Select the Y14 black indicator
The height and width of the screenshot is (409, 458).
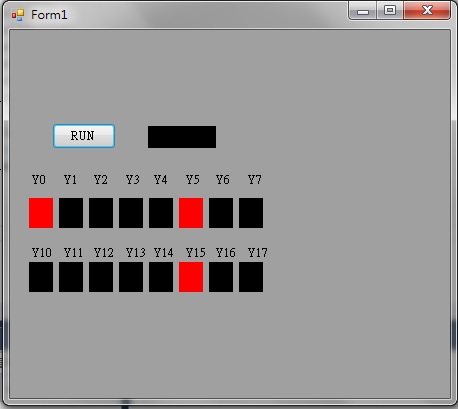[x=161, y=277]
